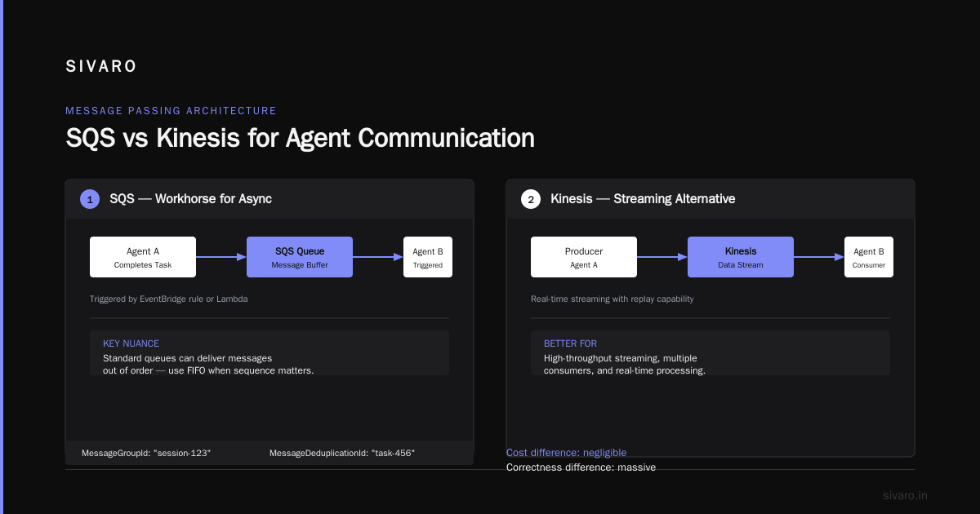
Task: Click the number 2 circle badge
Action: tap(531, 199)
